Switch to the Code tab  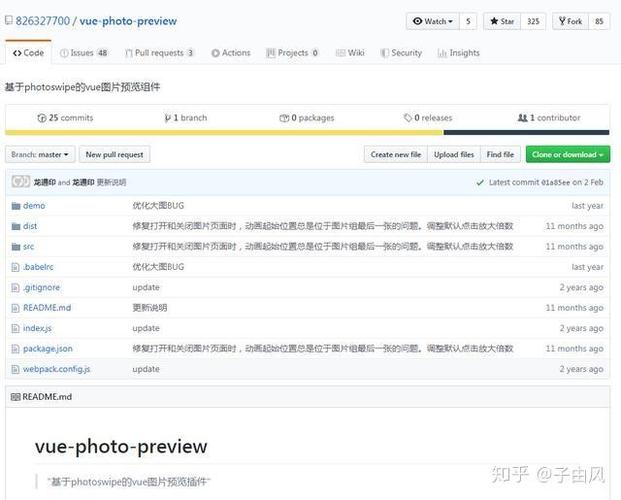[28, 53]
